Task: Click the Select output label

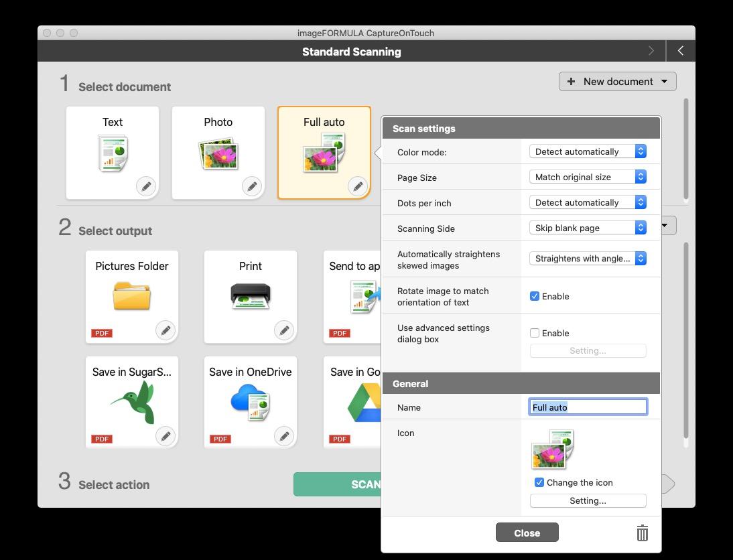Action: [x=115, y=231]
